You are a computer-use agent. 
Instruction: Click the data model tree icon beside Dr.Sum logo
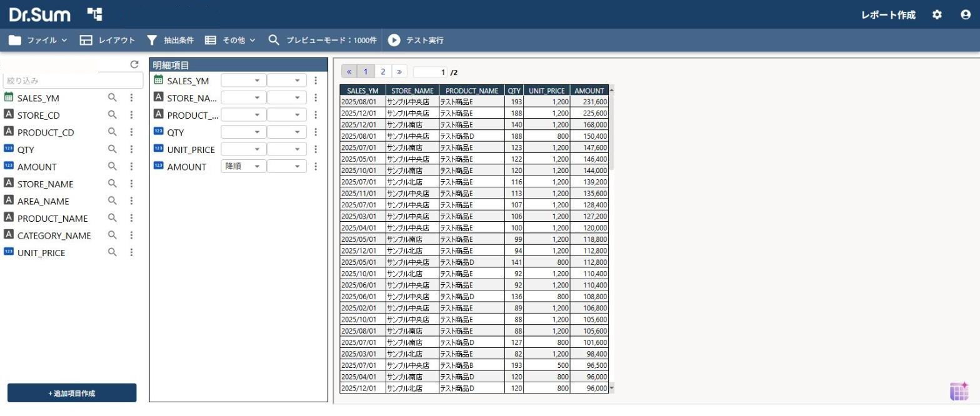pyautogui.click(x=95, y=14)
